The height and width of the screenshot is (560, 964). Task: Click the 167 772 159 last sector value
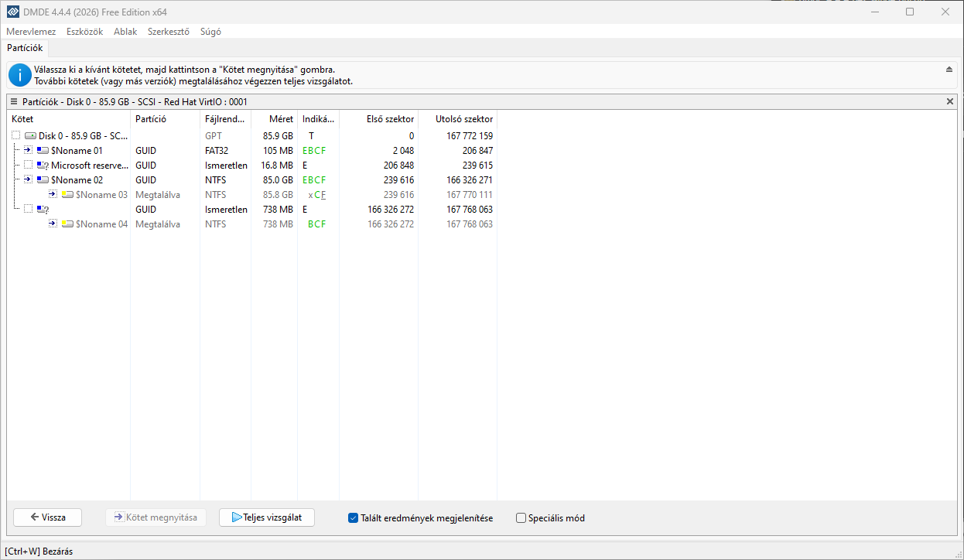coord(470,136)
